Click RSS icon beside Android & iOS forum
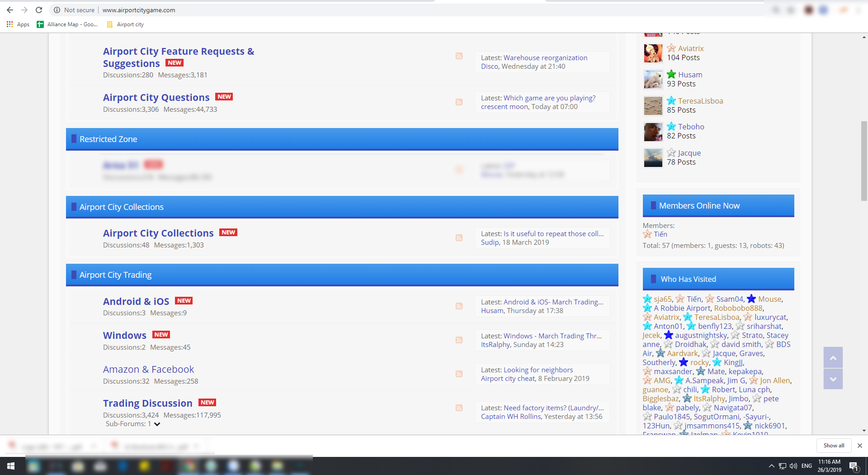The width and height of the screenshot is (868, 475). [x=459, y=306]
